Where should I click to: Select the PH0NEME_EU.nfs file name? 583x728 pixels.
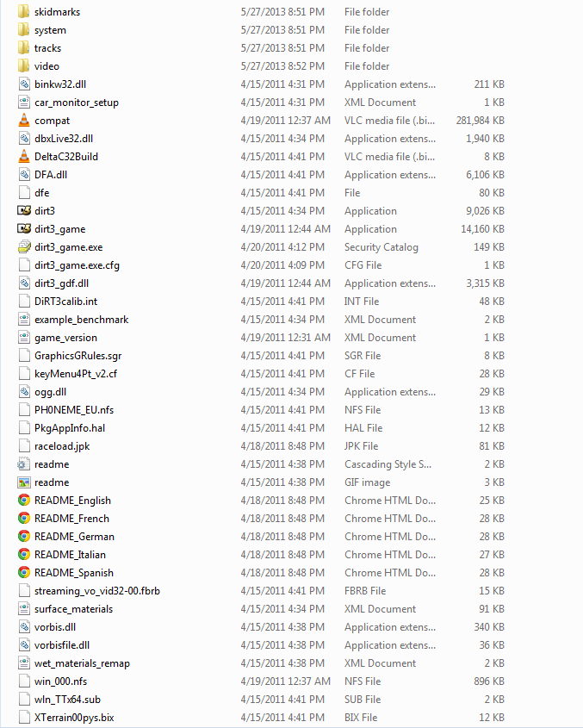(74, 410)
